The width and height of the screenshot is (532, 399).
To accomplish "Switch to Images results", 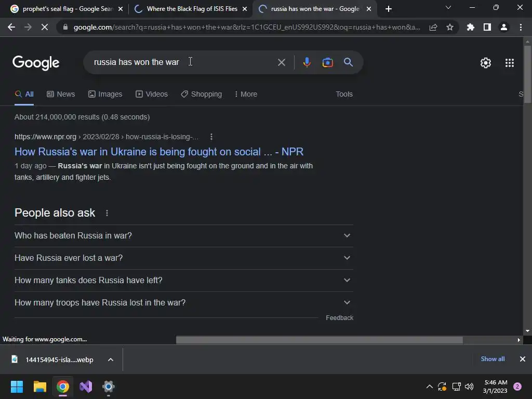I will pyautogui.click(x=105, y=94).
